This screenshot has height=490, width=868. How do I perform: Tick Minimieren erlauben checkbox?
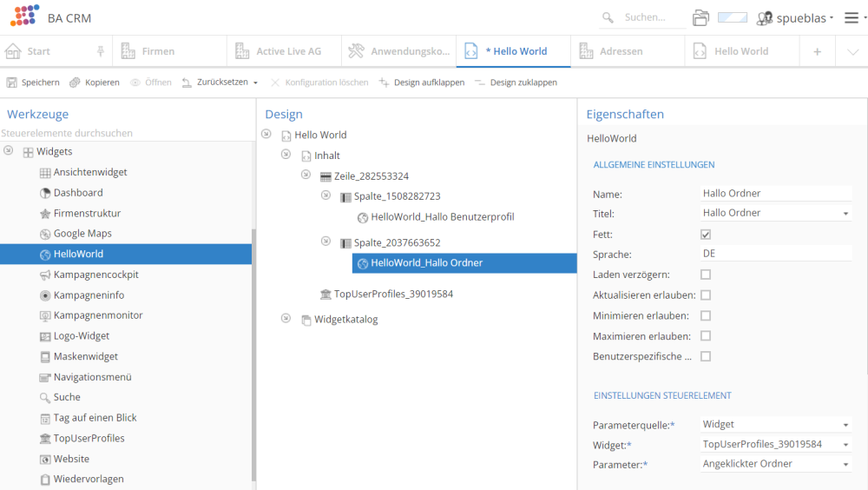706,315
